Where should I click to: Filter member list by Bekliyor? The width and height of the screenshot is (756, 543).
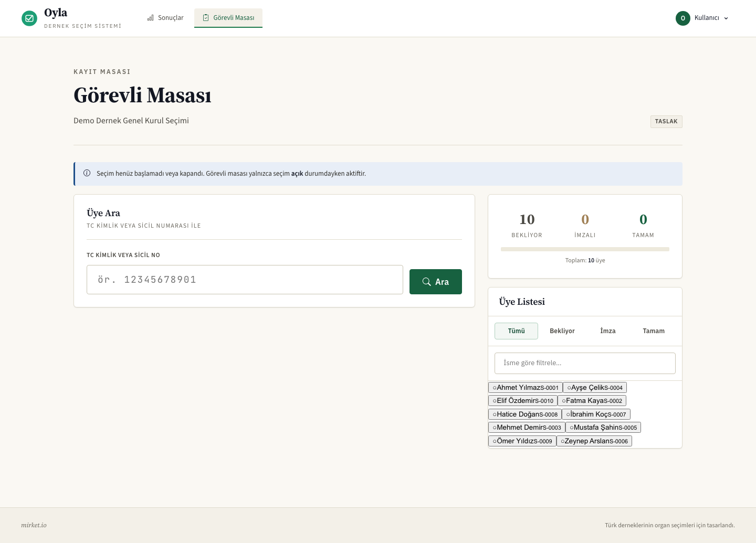[x=562, y=331]
